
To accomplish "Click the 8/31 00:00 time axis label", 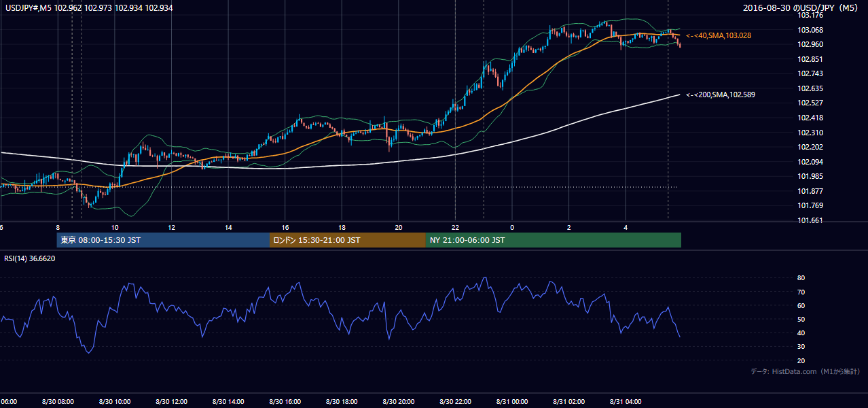I will tap(512, 402).
